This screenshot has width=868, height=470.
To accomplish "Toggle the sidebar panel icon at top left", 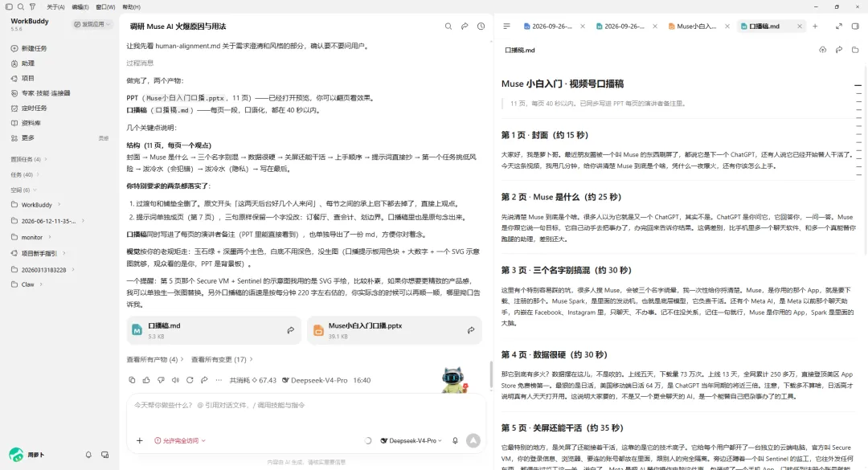I will [9, 6].
